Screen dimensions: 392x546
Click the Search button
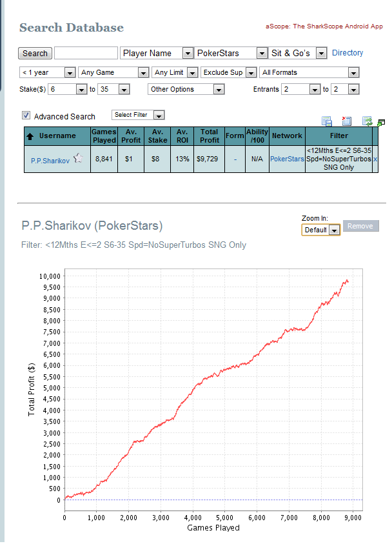[x=35, y=54]
